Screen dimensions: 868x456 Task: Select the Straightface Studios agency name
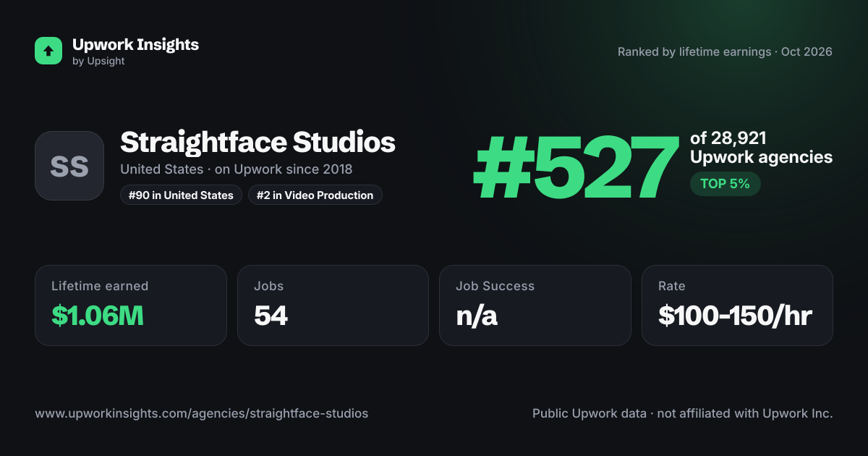click(x=258, y=143)
